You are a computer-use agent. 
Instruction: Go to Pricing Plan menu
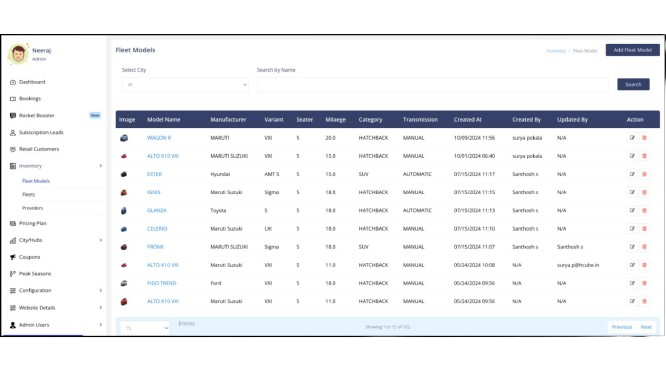[33, 223]
